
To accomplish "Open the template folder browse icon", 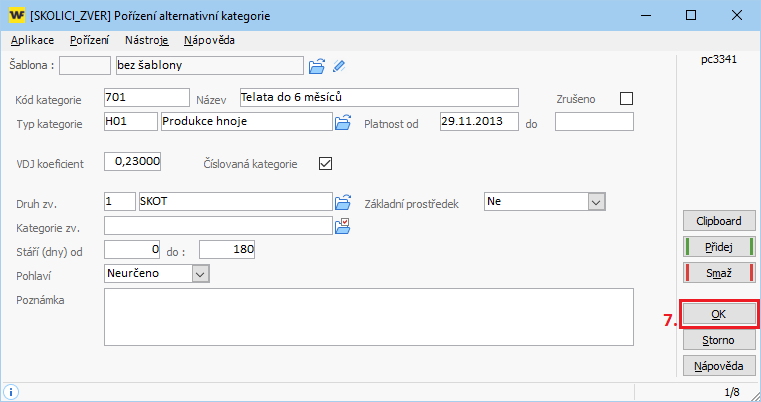I will click(317, 66).
